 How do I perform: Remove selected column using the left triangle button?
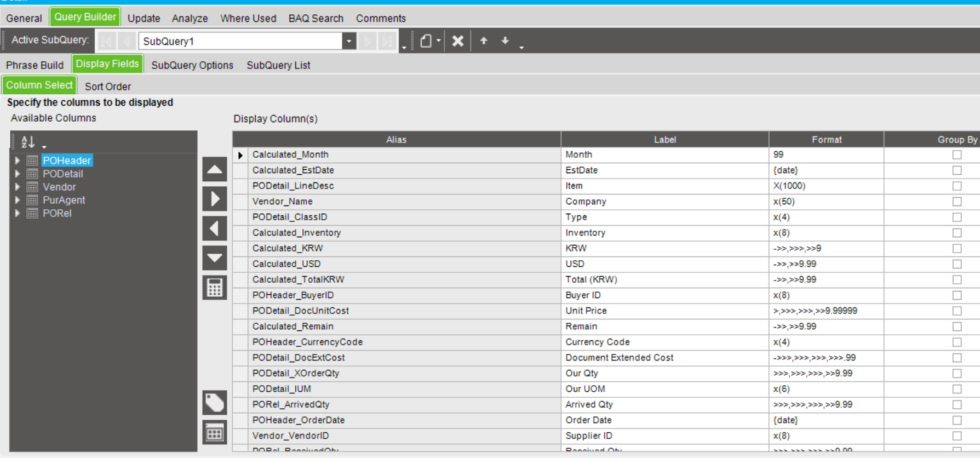(x=215, y=228)
